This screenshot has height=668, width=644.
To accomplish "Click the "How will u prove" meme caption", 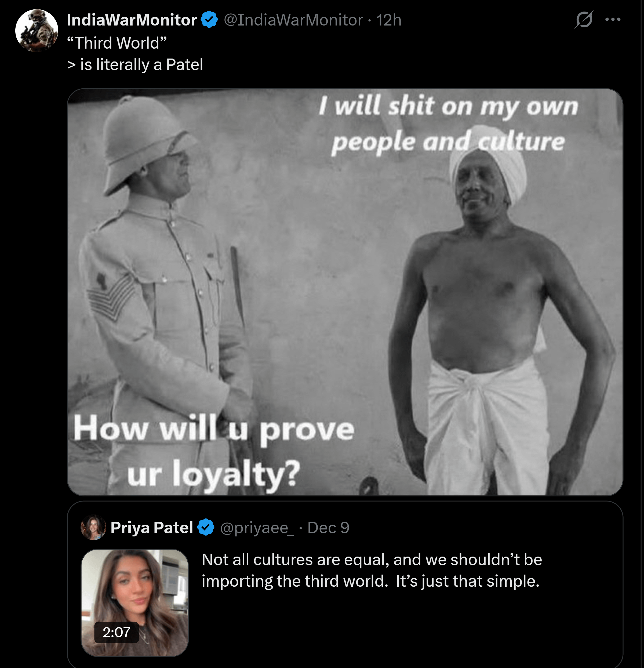I will [214, 429].
